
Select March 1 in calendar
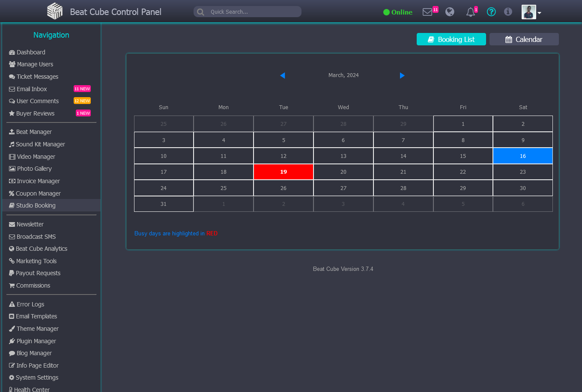(463, 124)
